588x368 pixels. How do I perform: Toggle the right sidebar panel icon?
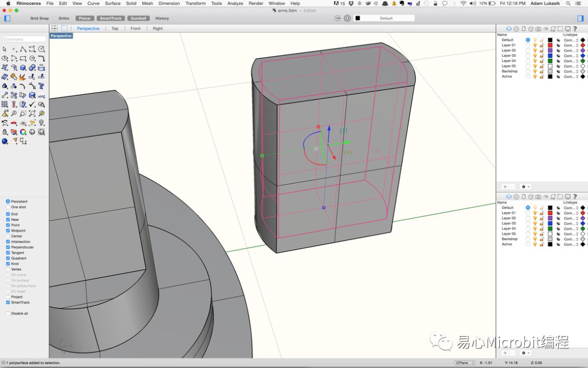click(x=580, y=18)
